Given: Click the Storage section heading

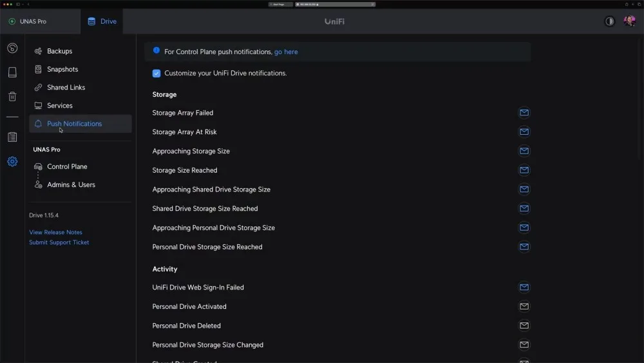Looking at the screenshot, I should pyautogui.click(x=164, y=95).
